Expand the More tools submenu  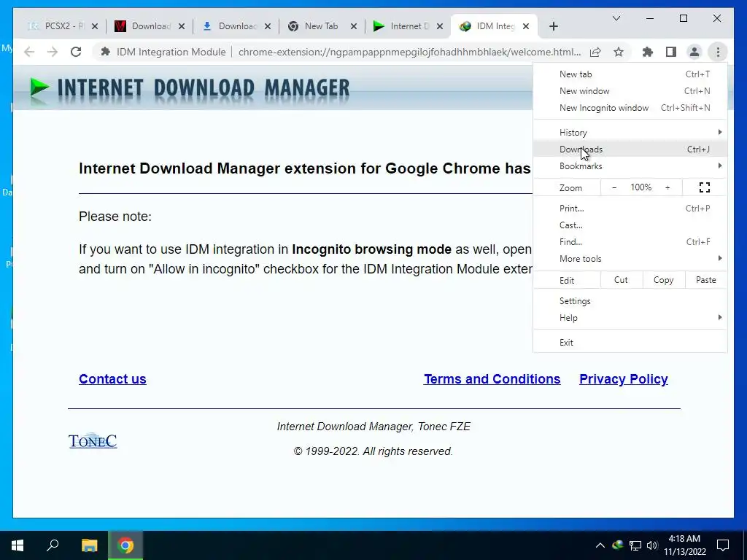click(630, 259)
